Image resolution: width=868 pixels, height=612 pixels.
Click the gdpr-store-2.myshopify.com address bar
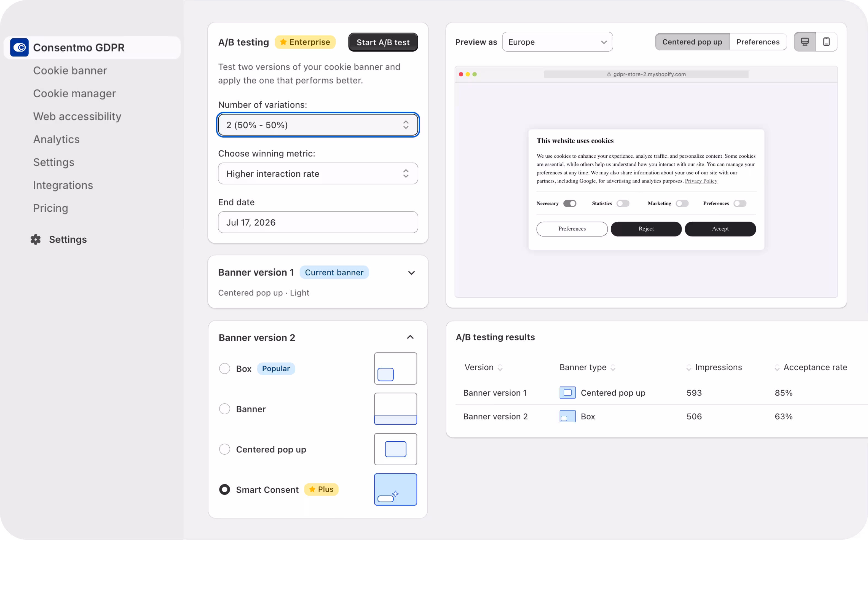pos(646,74)
